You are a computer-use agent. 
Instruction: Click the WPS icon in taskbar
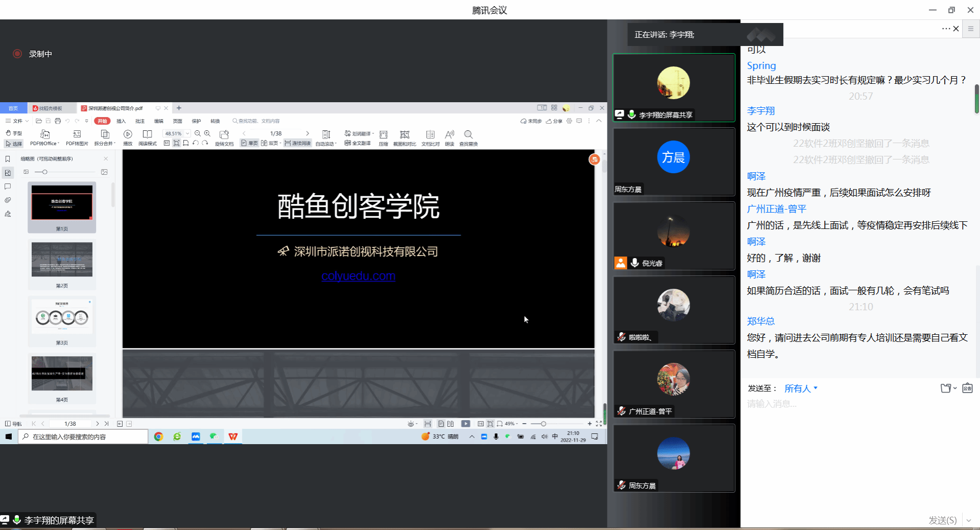point(233,436)
